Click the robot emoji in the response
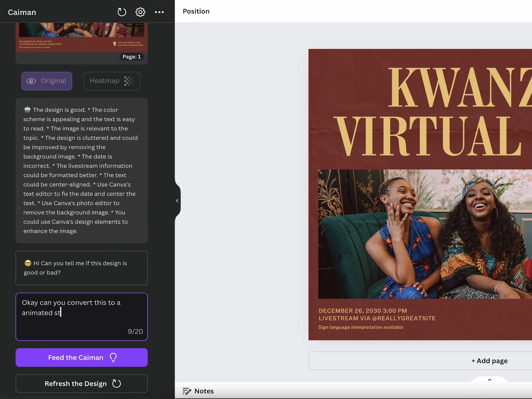The width and height of the screenshot is (532, 399). tap(27, 110)
